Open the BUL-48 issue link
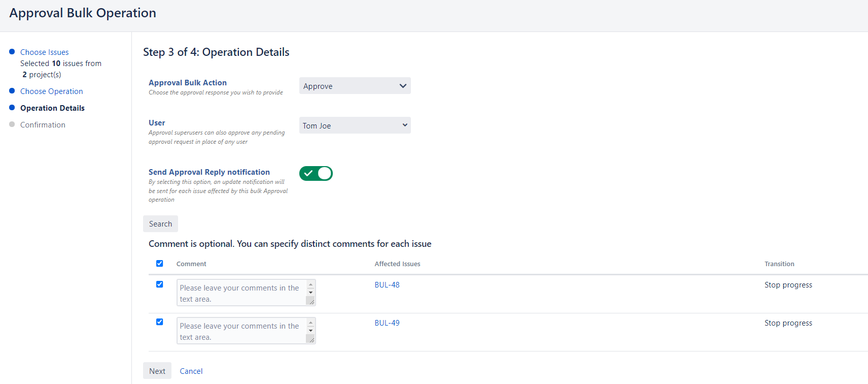The image size is (868, 384). (387, 285)
